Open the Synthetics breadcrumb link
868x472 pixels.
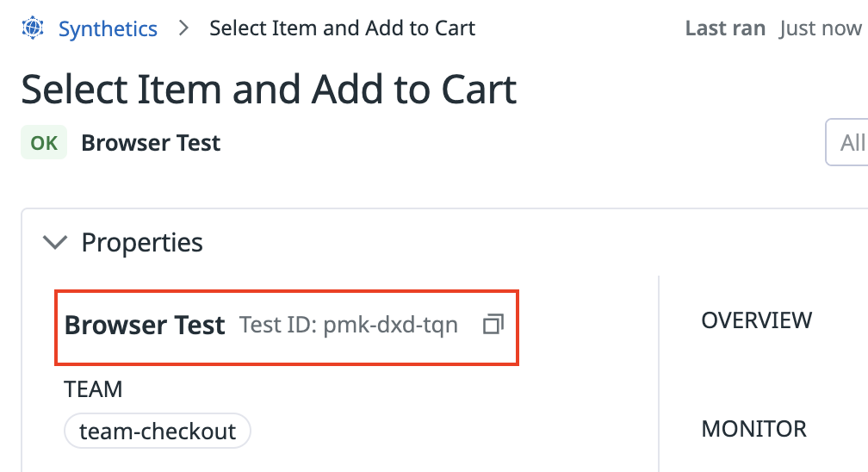click(108, 28)
